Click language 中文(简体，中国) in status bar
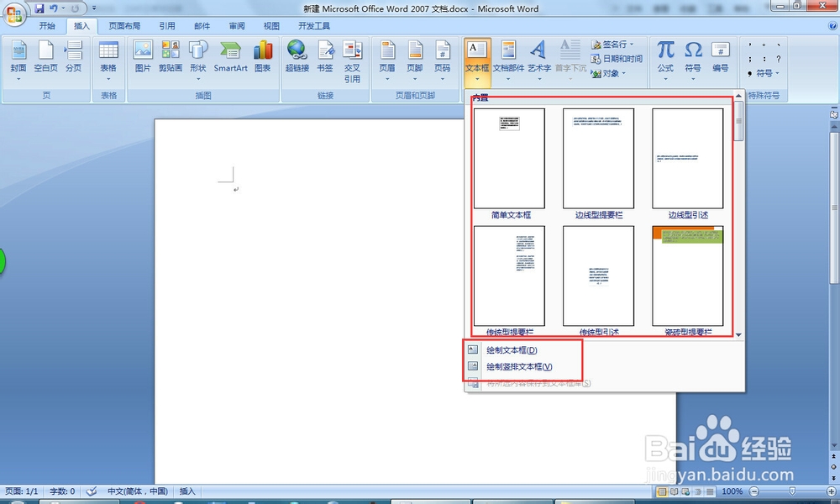 tap(138, 491)
